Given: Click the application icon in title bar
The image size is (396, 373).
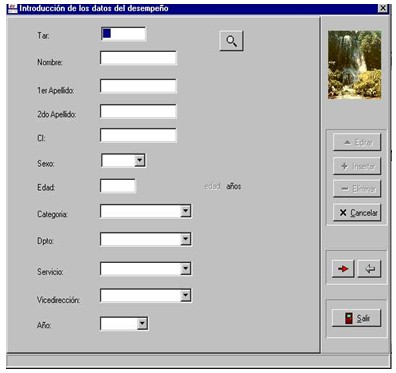Looking at the screenshot, I should click(12, 8).
